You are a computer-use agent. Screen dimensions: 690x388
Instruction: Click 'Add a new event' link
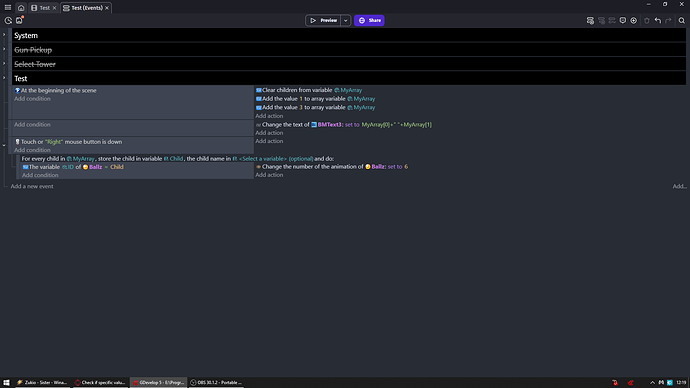point(32,186)
